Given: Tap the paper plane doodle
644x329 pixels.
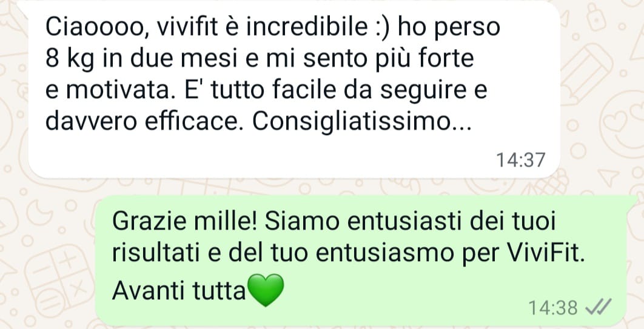Looking at the screenshot, I should point(608,178).
